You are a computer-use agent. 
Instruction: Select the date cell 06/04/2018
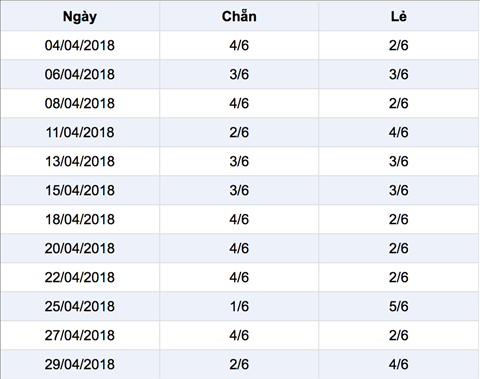click(80, 74)
